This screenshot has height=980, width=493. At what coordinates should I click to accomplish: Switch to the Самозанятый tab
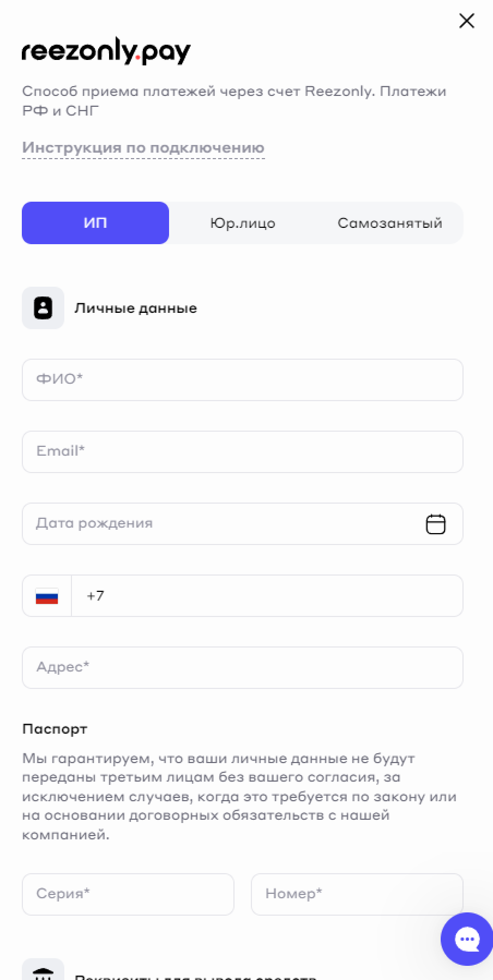(389, 223)
